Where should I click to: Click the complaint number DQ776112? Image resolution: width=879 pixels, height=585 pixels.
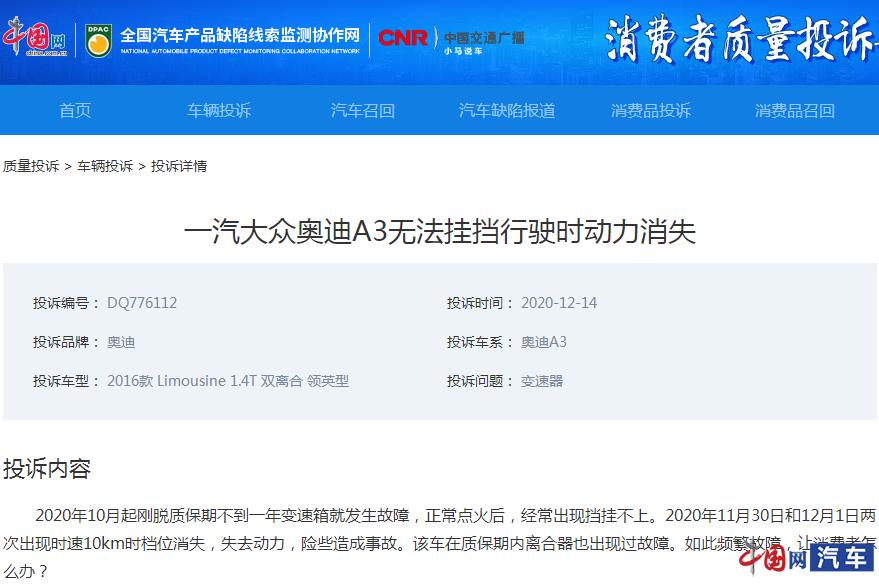coord(142,303)
